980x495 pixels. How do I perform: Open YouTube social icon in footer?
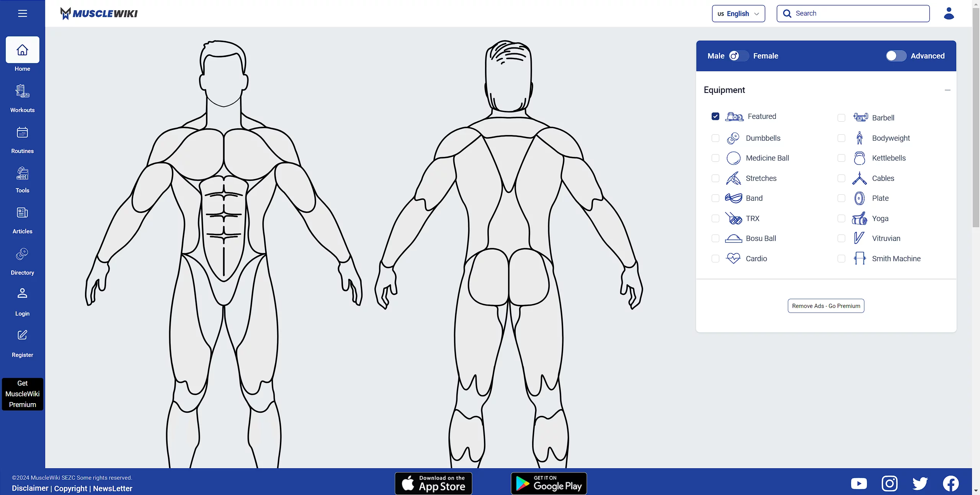(x=859, y=484)
